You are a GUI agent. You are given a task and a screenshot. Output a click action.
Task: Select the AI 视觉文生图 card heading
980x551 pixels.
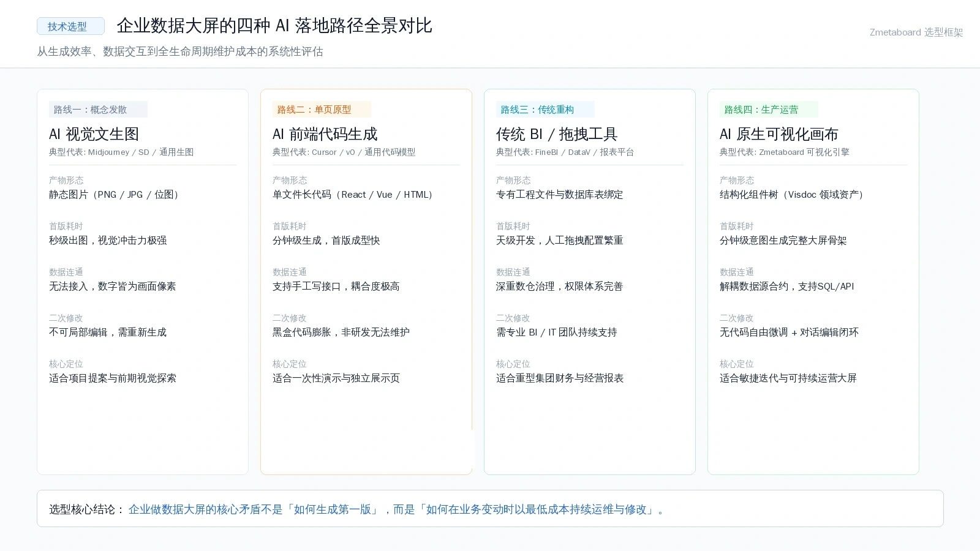click(94, 134)
